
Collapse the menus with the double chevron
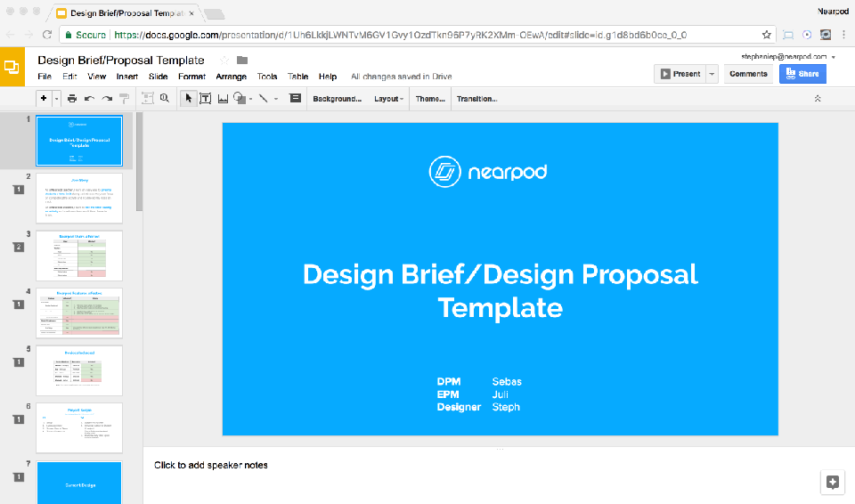tap(818, 99)
